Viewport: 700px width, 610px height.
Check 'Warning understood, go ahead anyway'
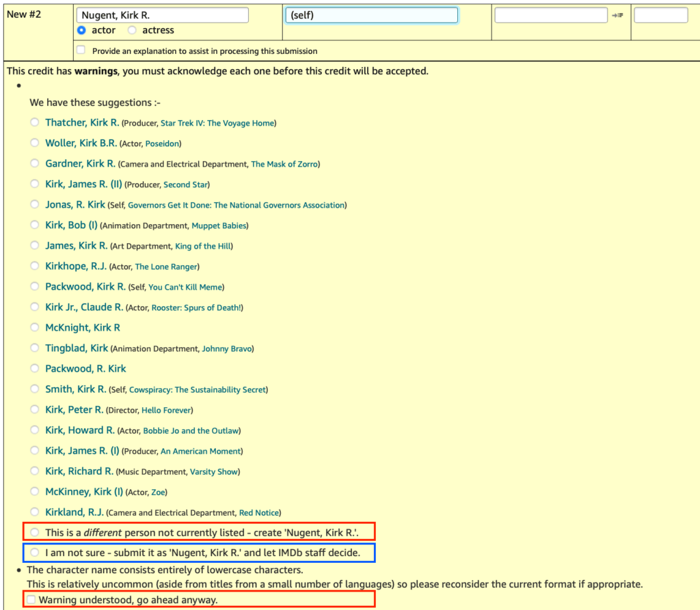click(31, 599)
